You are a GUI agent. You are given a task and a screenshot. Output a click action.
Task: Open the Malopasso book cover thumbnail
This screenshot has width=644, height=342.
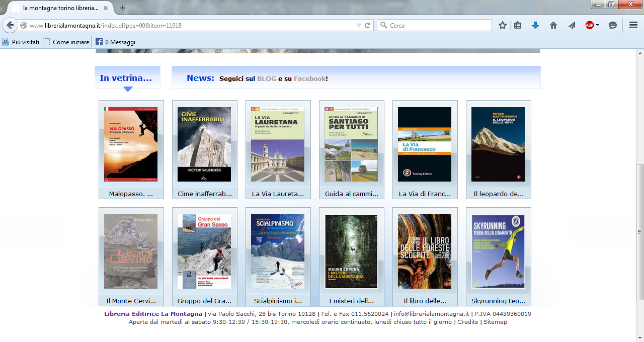click(x=131, y=144)
